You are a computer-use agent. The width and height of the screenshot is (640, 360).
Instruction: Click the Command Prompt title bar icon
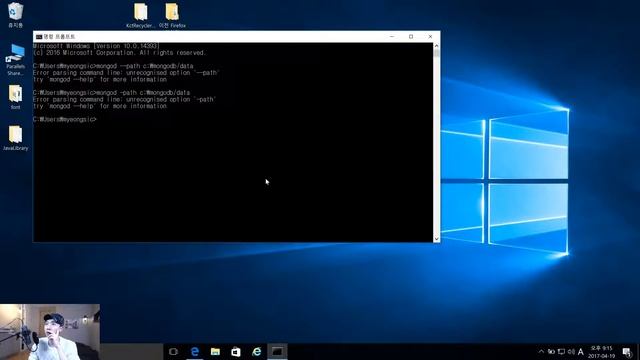pyautogui.click(x=39, y=37)
